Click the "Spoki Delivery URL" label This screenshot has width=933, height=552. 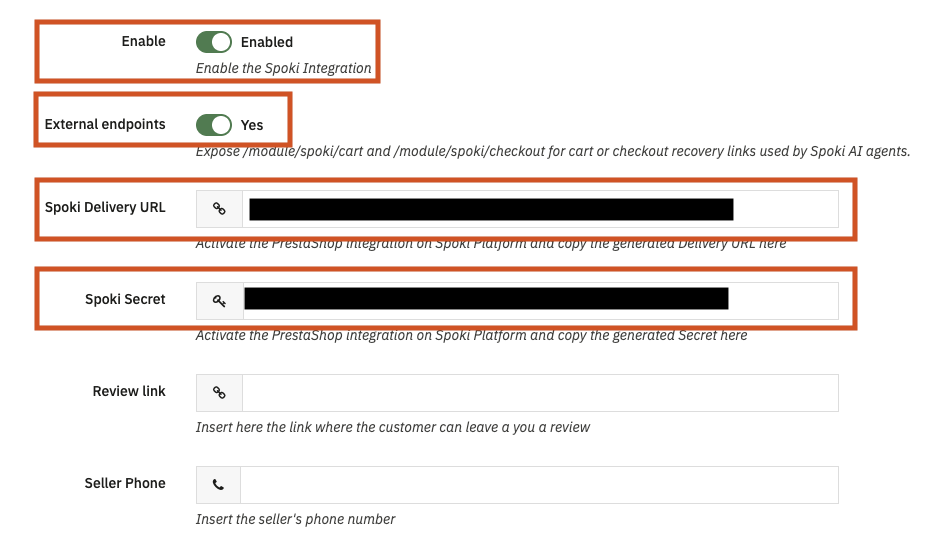pyautogui.click(x=105, y=208)
